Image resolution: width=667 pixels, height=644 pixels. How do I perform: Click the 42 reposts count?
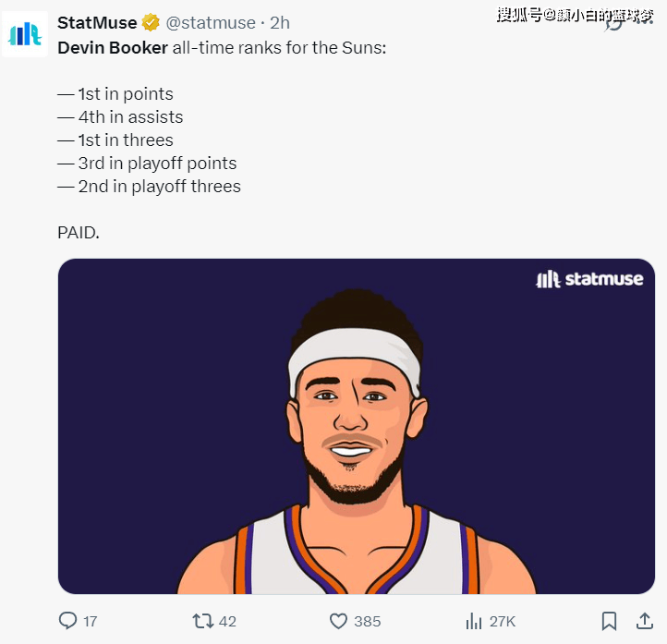coord(227,622)
